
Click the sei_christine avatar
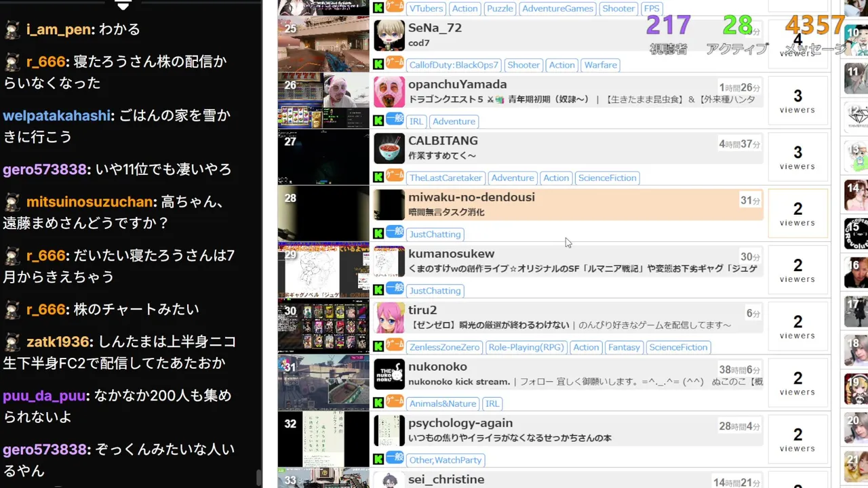coord(389,480)
